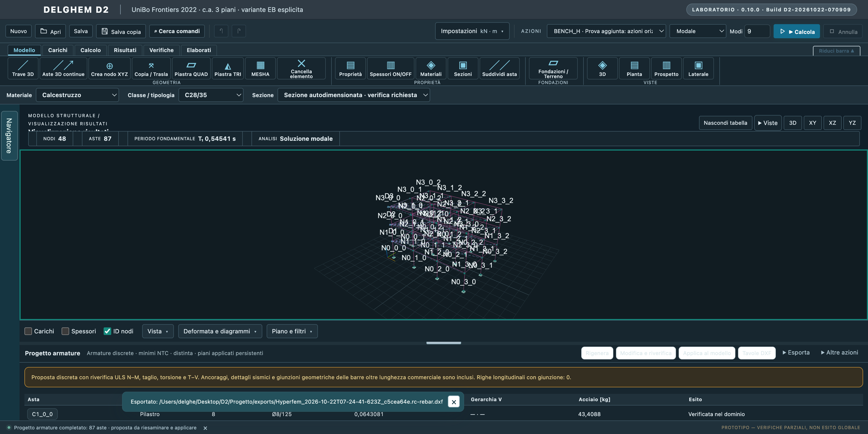This screenshot has width=868, height=434.
Task: Open the BENCH_H azioni dropdown
Action: [606, 31]
